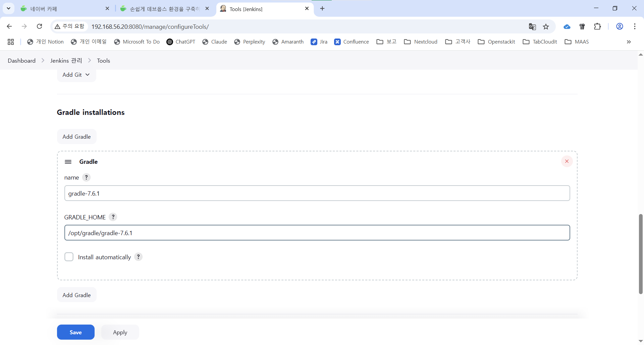Open the Jira bookmark

tap(319, 42)
